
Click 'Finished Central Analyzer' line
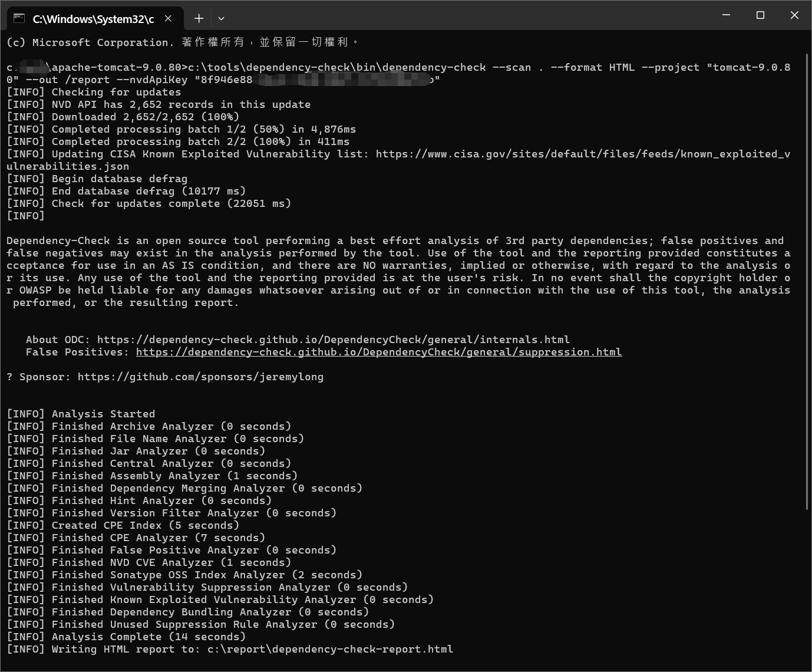click(x=149, y=463)
